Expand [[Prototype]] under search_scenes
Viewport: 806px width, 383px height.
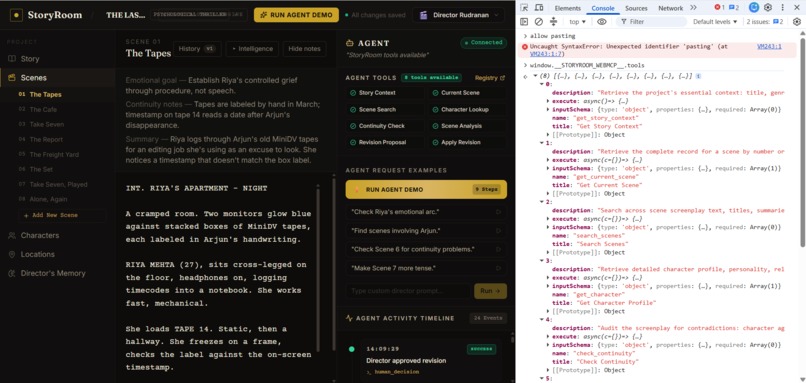pyautogui.click(x=548, y=252)
